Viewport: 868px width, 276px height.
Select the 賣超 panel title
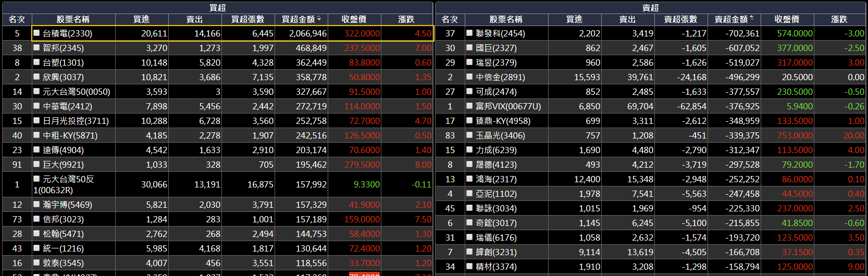pyautogui.click(x=651, y=8)
